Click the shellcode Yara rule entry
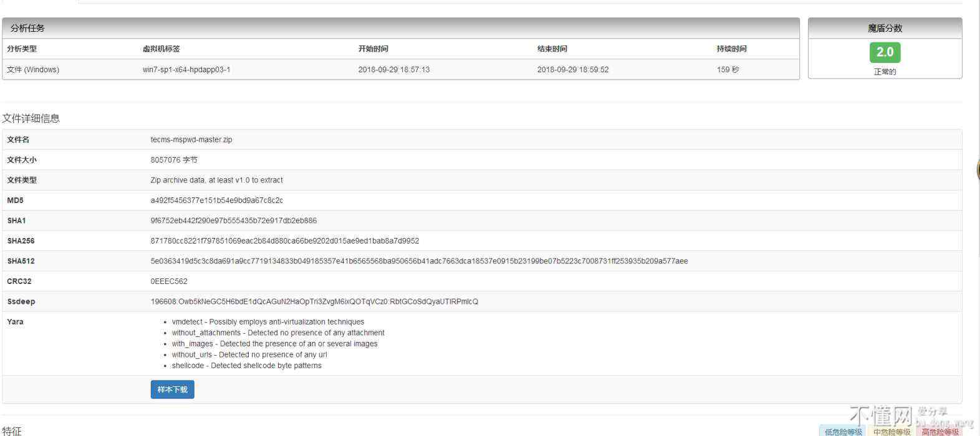This screenshot has height=436, width=980. tap(246, 366)
